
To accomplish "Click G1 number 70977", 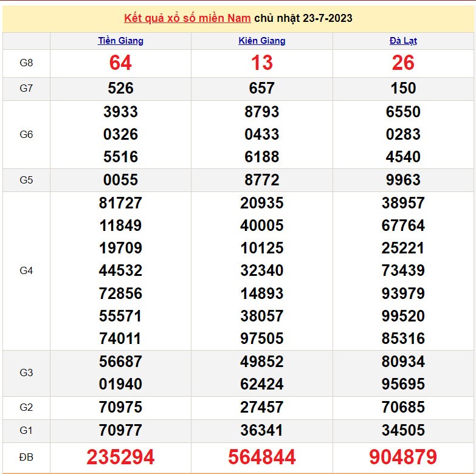I will (x=120, y=430).
